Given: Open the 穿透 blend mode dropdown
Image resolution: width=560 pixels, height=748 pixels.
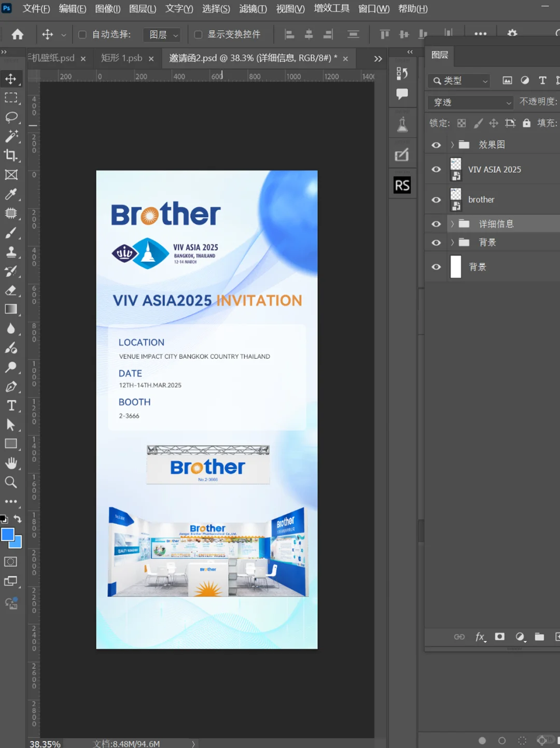Looking at the screenshot, I should point(471,102).
